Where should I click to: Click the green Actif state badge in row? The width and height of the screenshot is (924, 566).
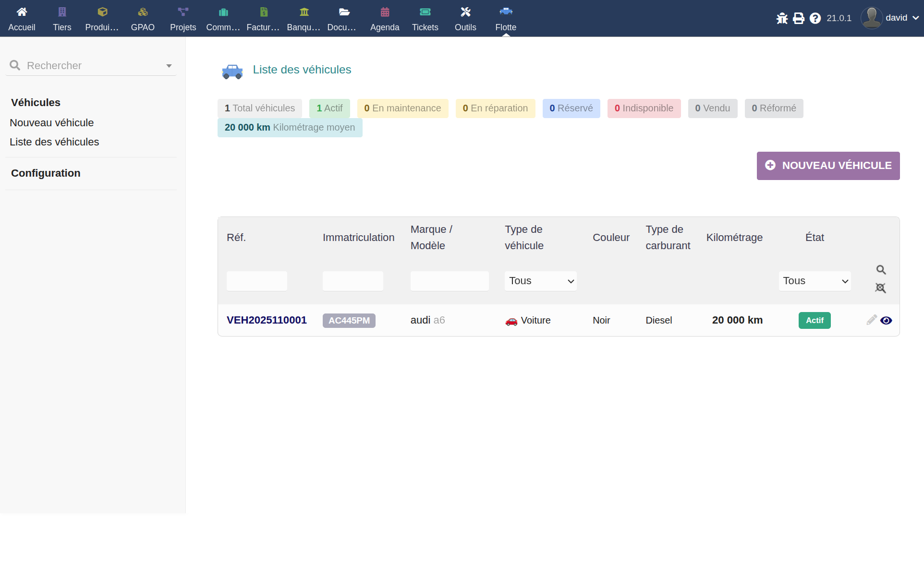click(x=815, y=320)
